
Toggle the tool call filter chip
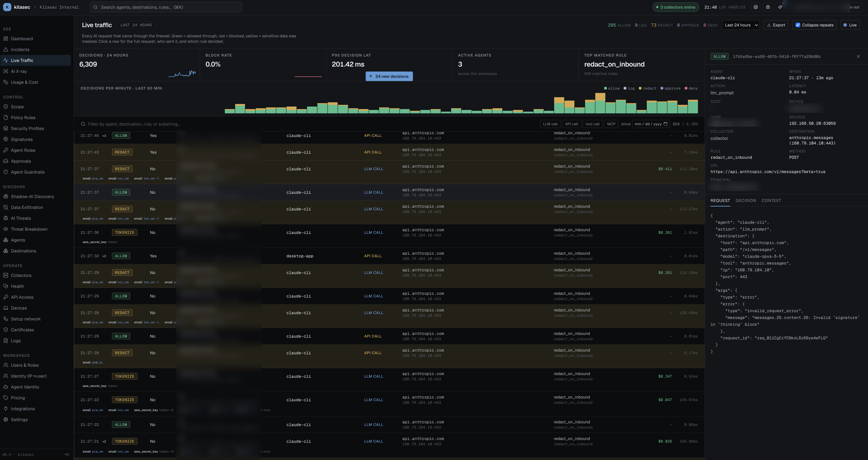[592, 124]
